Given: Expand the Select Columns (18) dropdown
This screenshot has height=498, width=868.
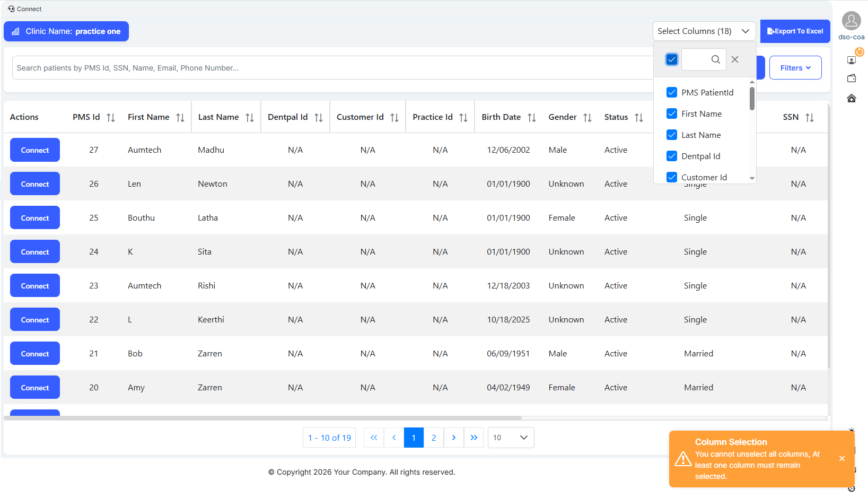Looking at the screenshot, I should point(704,31).
